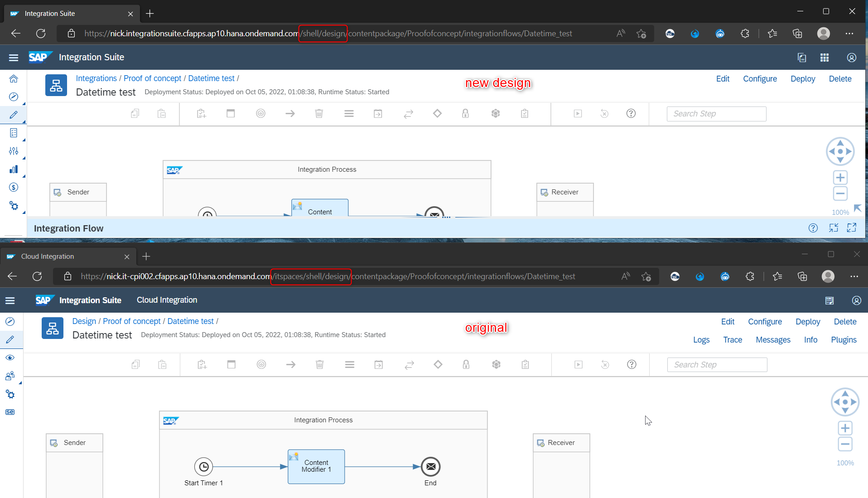This screenshot has height=498, width=868.
Task: Click the Settings gears icon in sidebar
Action: [14, 205]
